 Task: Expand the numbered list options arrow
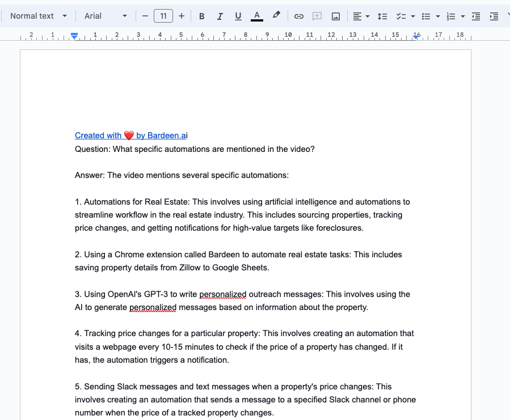tap(462, 16)
